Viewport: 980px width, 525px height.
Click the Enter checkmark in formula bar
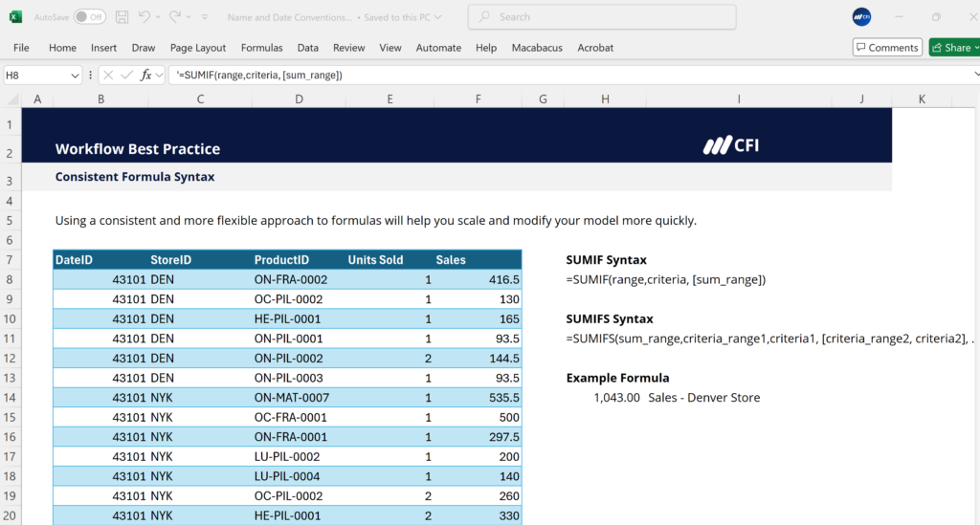tap(126, 75)
